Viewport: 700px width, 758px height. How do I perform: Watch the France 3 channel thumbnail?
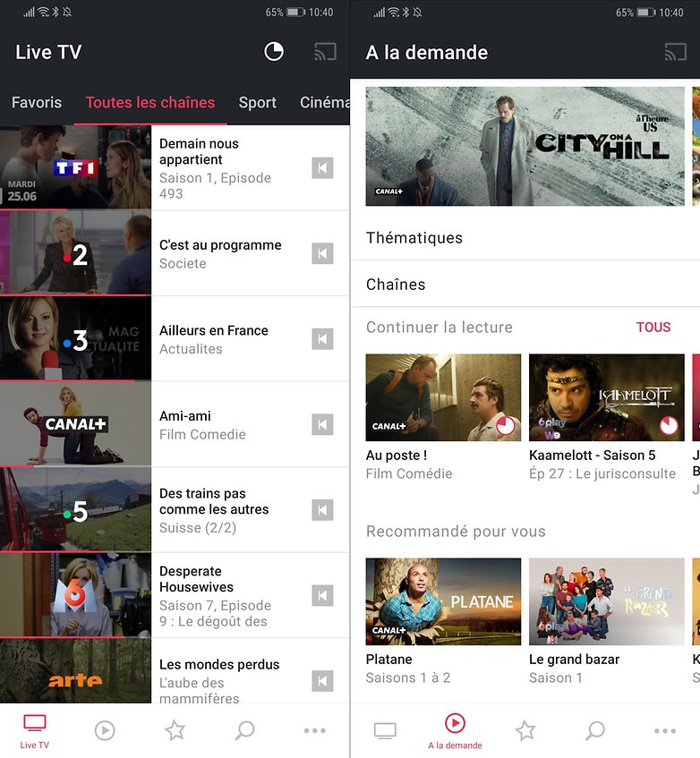click(x=75, y=338)
